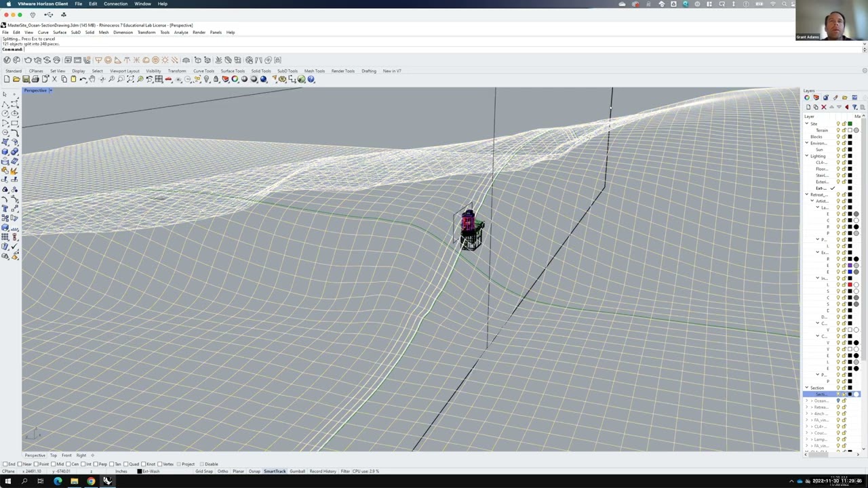This screenshot has width=868, height=488.
Task: Click the blue Render sphere icon
Action: (x=263, y=79)
